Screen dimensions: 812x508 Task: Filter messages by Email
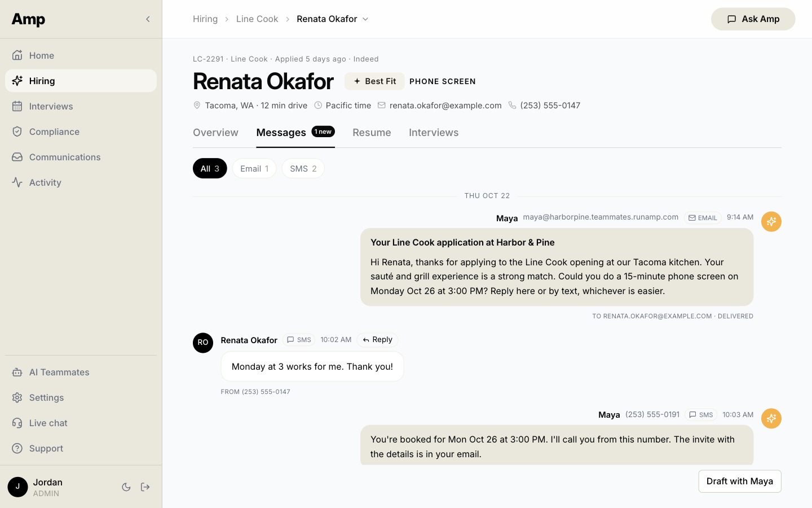pos(254,169)
